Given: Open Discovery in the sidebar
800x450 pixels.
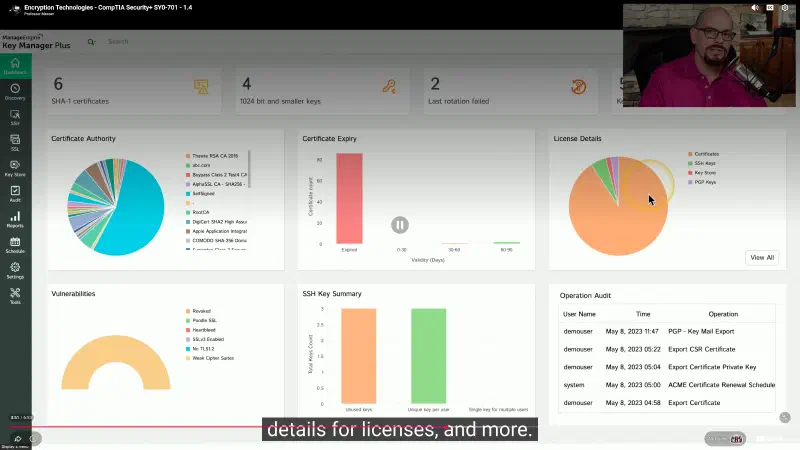Looking at the screenshot, I should coord(15,92).
